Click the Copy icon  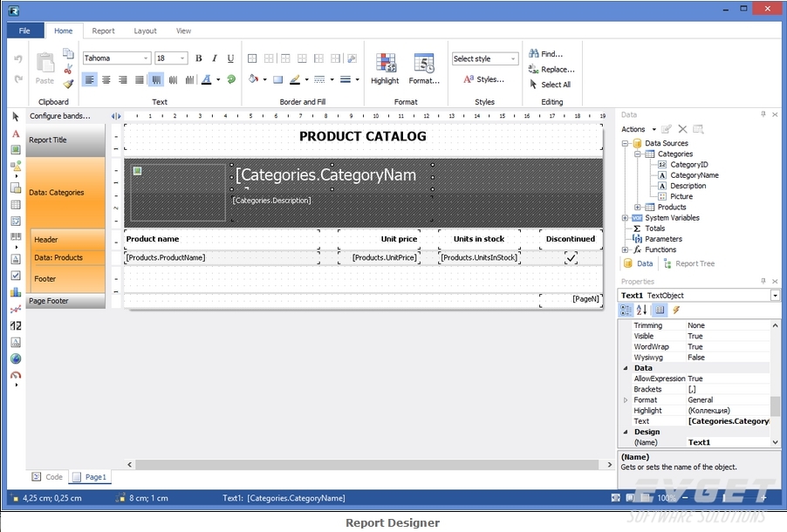click(68, 53)
